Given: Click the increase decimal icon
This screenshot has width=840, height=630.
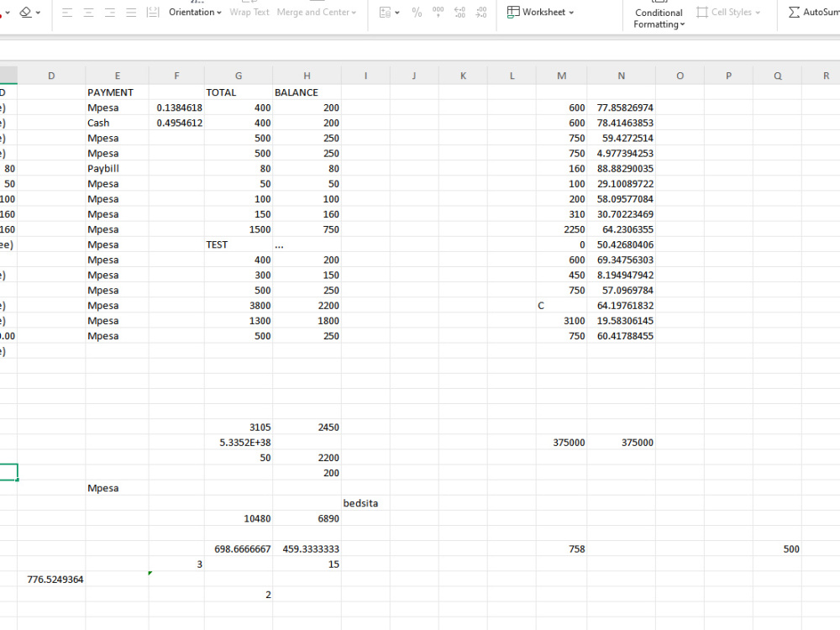Looking at the screenshot, I should [459, 13].
